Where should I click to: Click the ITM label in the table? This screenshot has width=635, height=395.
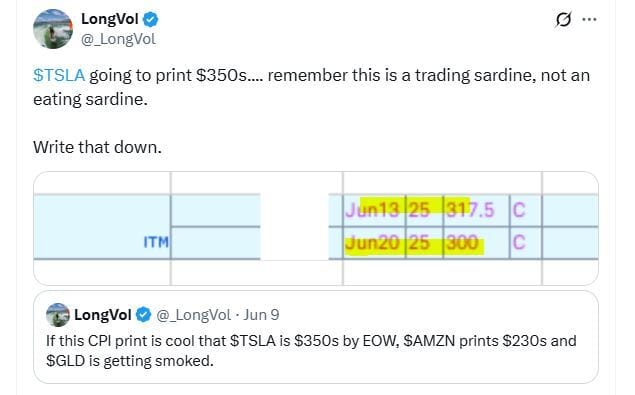pyautogui.click(x=156, y=242)
